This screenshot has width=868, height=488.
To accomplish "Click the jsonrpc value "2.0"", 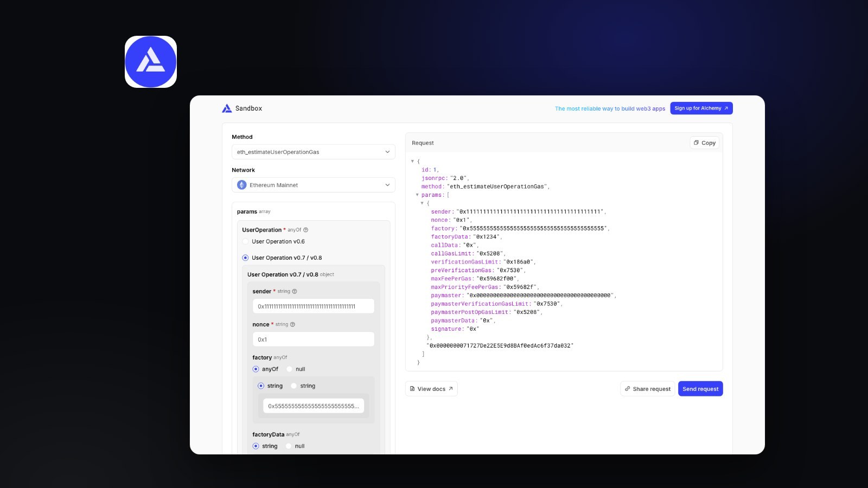I will pos(458,178).
